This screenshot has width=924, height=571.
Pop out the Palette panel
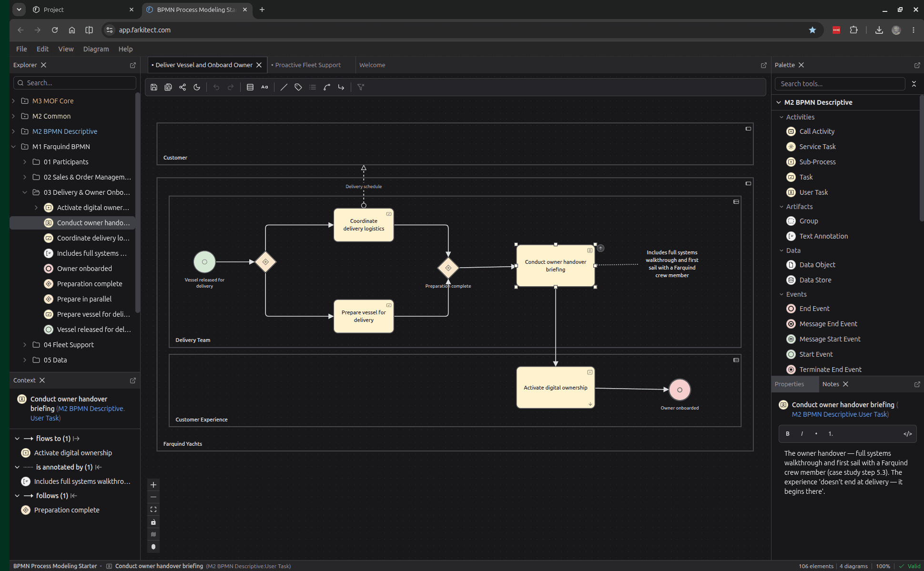click(917, 65)
